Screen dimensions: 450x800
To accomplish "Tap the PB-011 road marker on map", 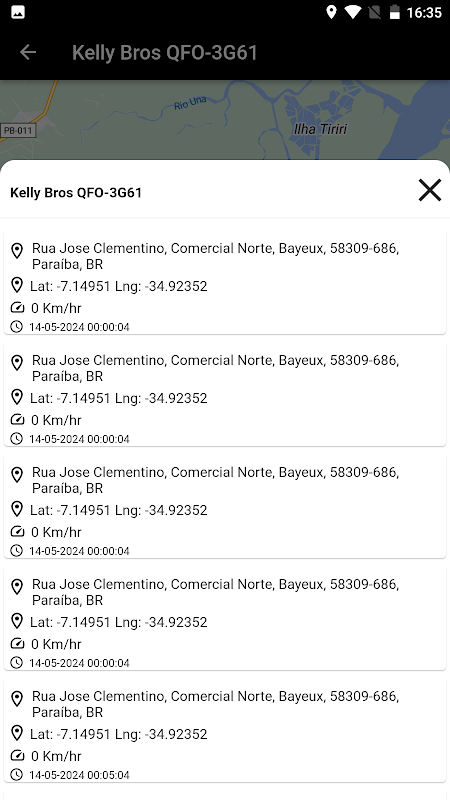I will 18,131.
